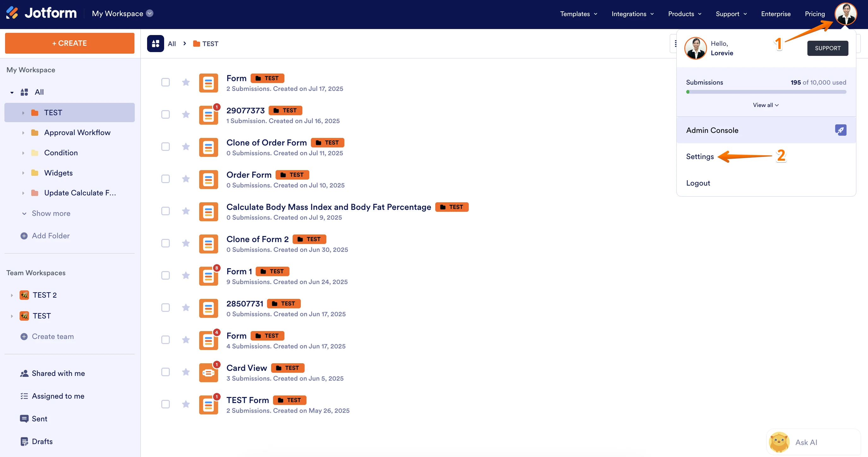Open the Templates menu
The width and height of the screenshot is (868, 457).
point(578,14)
